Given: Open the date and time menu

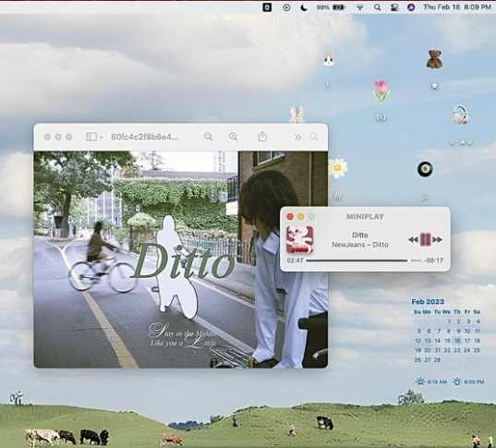Looking at the screenshot, I should [x=457, y=7].
